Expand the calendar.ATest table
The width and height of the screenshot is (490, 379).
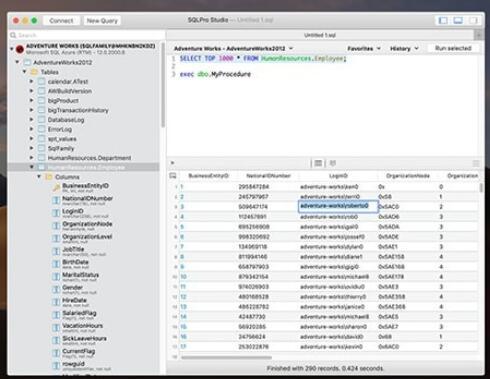tap(31, 81)
